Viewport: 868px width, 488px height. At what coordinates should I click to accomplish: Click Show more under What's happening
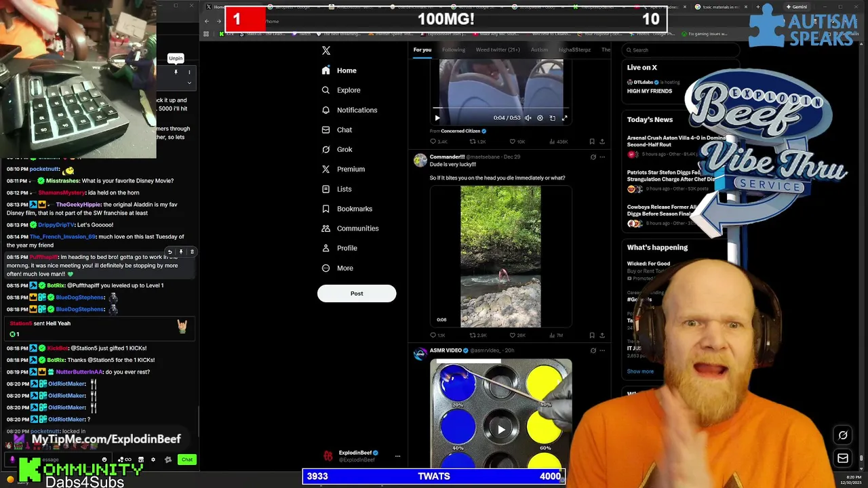point(640,371)
